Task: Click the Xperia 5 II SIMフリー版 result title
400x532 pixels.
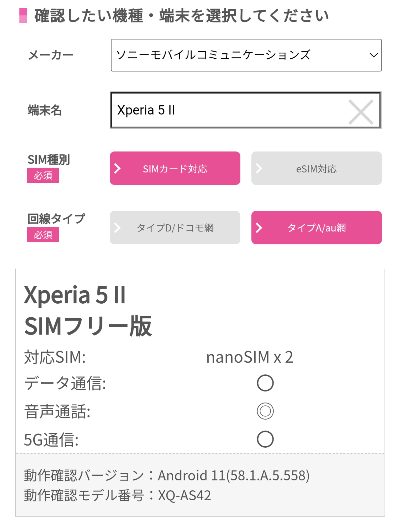Action: 88,310
